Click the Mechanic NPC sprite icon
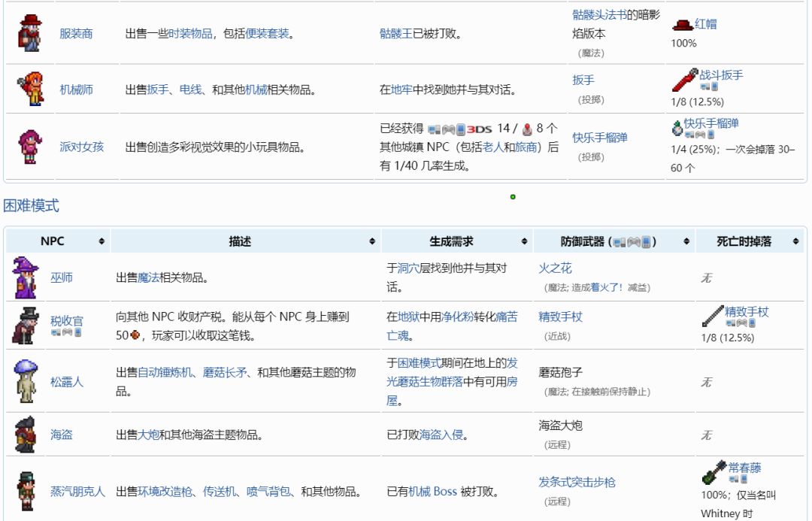812x521 pixels. pos(30,89)
